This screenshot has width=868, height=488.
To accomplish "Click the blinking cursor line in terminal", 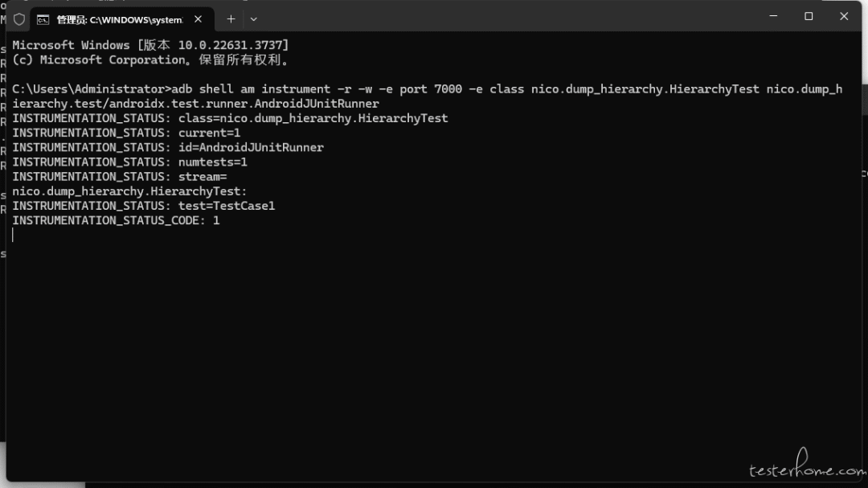I will 14,235.
